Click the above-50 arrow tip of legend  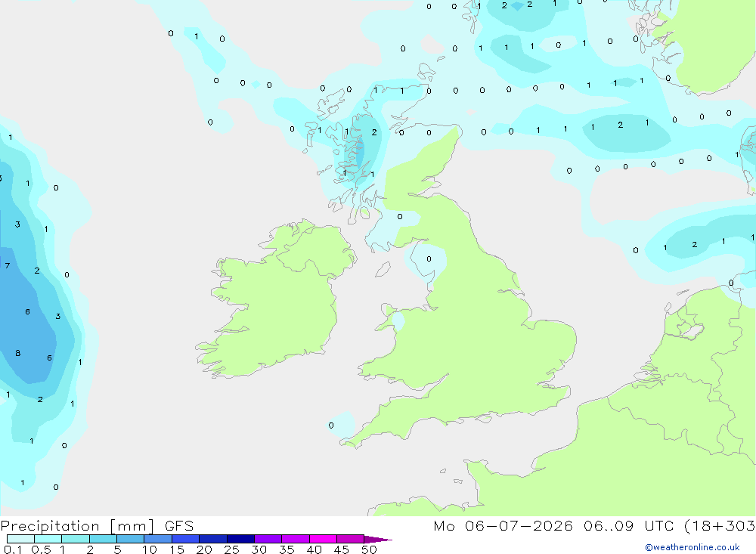[x=378, y=540]
